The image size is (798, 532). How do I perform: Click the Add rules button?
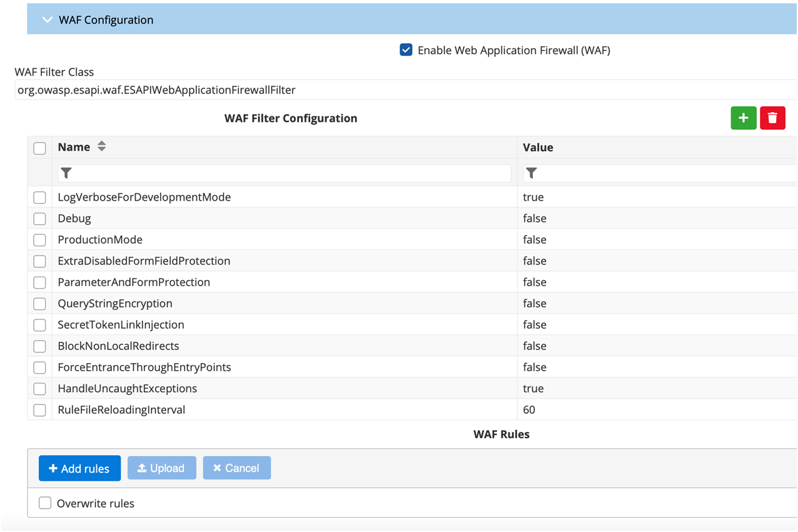pos(79,468)
